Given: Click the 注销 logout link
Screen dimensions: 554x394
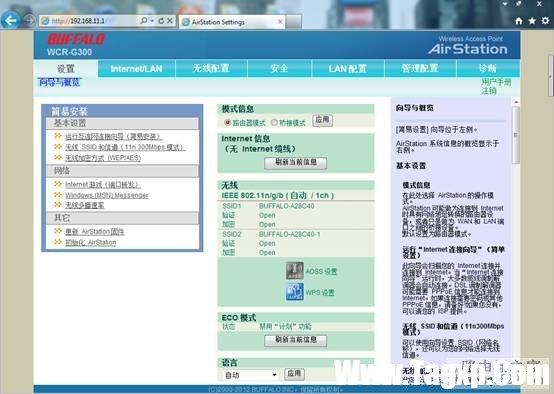Looking at the screenshot, I should click(x=489, y=91).
